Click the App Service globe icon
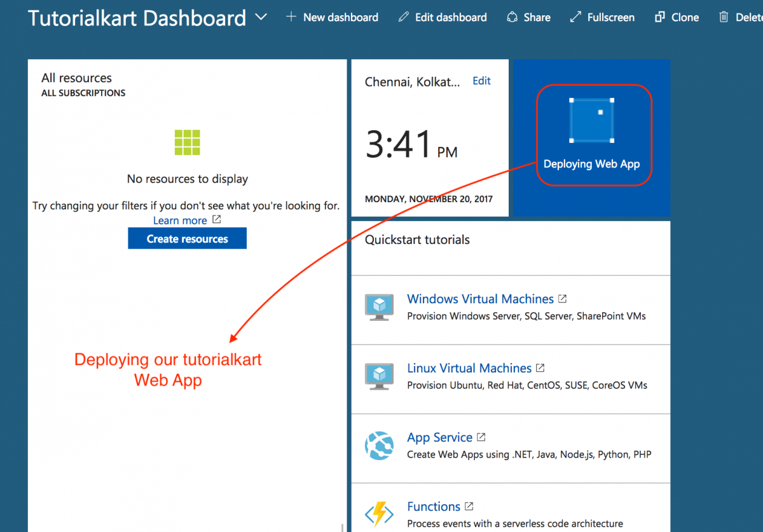The image size is (763, 532). point(379,446)
